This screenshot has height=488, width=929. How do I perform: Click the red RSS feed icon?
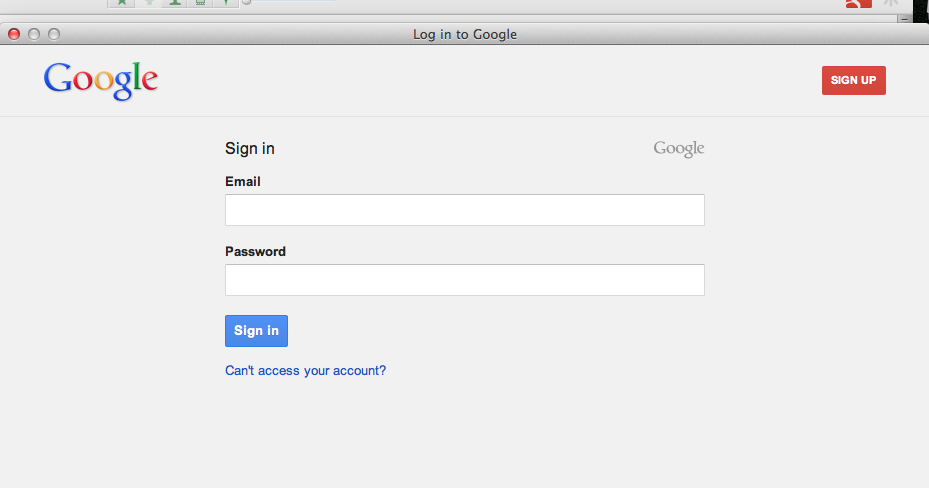coord(858,4)
